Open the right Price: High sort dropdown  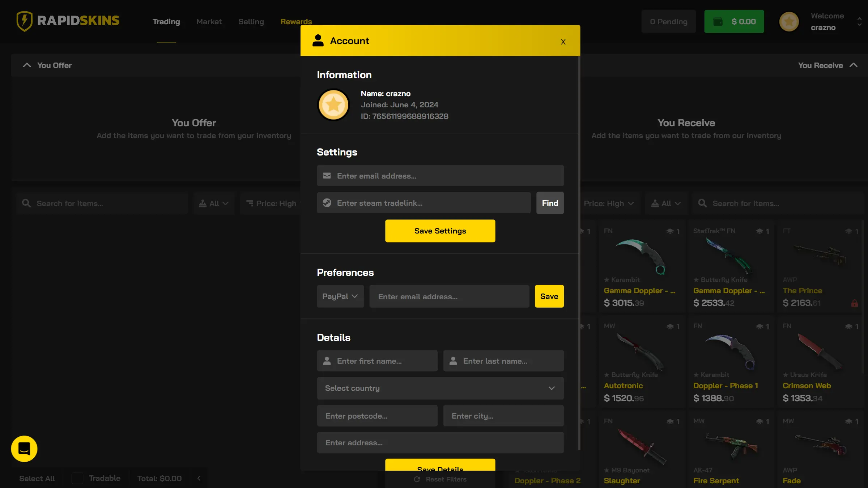coord(609,203)
